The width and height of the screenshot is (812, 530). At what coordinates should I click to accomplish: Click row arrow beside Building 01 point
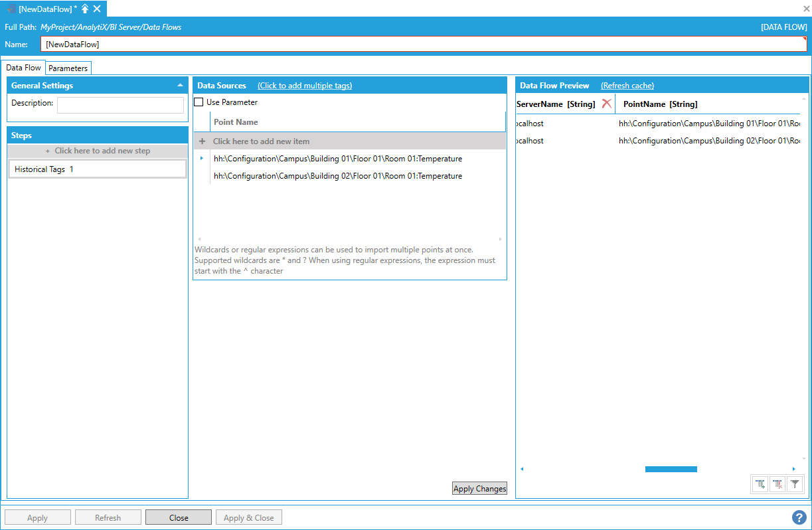pyautogui.click(x=202, y=159)
